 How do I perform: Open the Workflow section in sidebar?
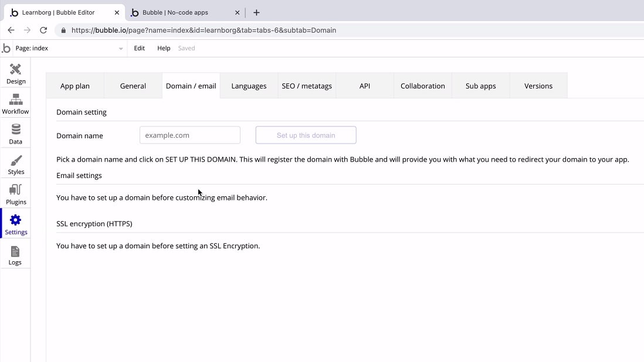tap(16, 104)
